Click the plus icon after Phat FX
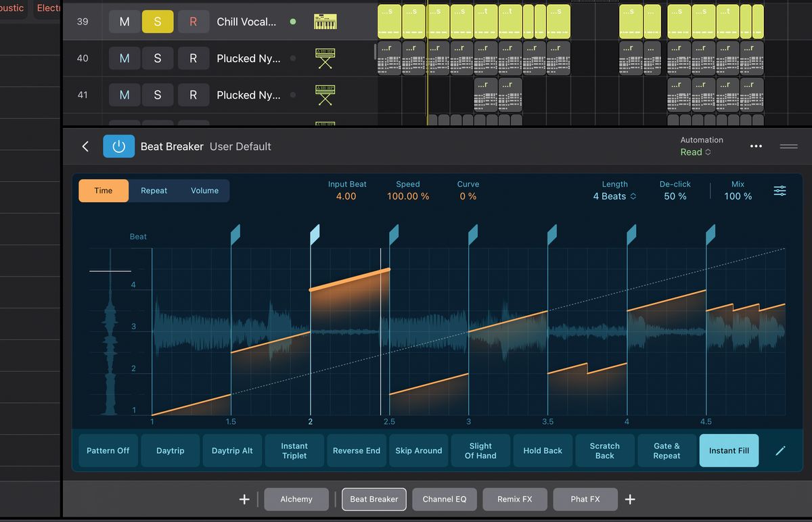This screenshot has height=522, width=812. tap(630, 499)
